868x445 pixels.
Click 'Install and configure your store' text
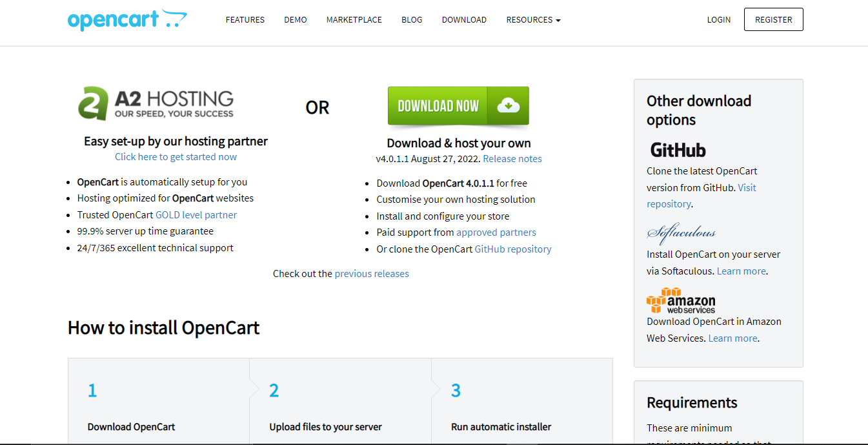pyautogui.click(x=443, y=216)
